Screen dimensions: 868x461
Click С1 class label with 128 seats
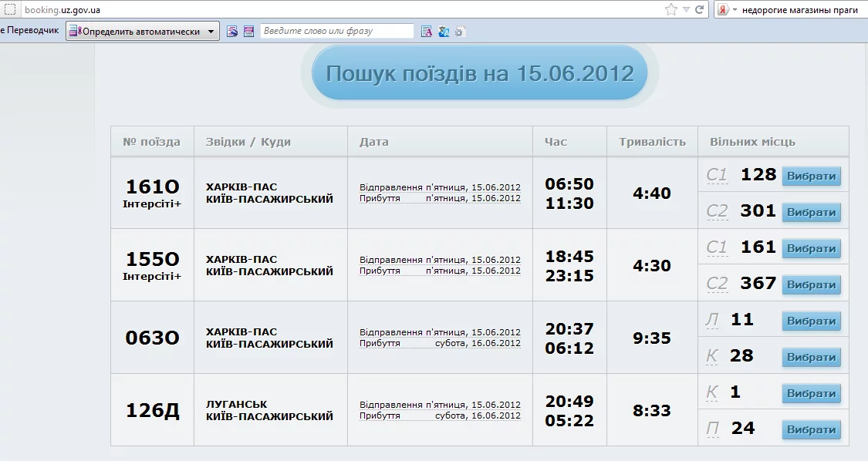tap(717, 176)
